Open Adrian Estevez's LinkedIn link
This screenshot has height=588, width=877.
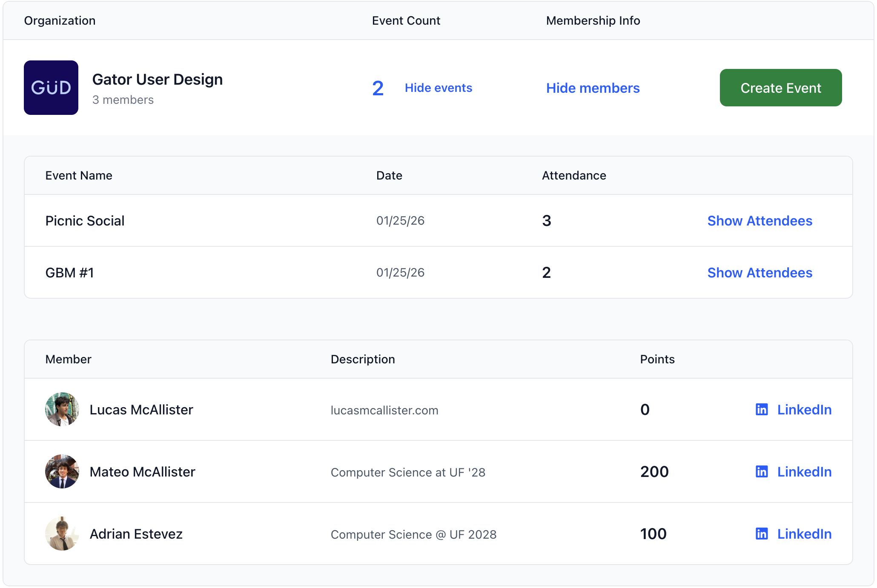coord(804,534)
